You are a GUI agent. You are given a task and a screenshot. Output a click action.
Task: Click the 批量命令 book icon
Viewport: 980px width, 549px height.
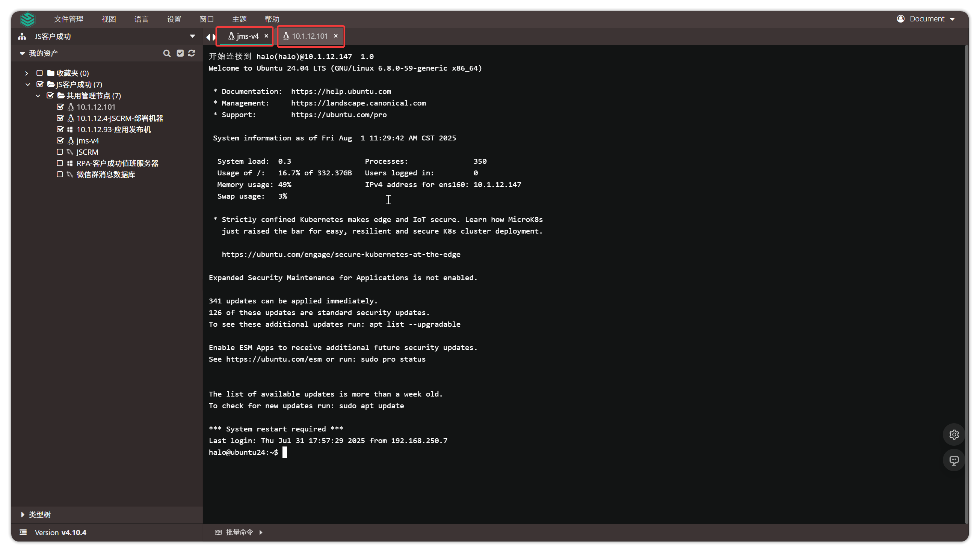[218, 532]
